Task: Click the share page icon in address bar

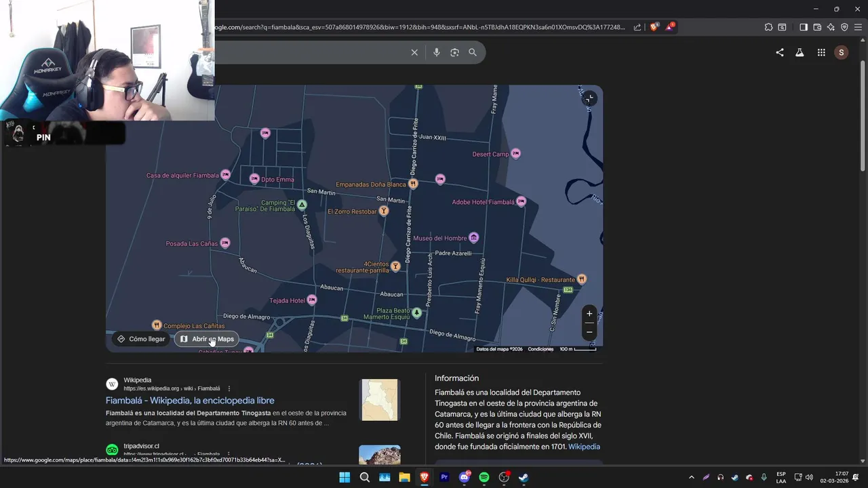Action: [637, 27]
